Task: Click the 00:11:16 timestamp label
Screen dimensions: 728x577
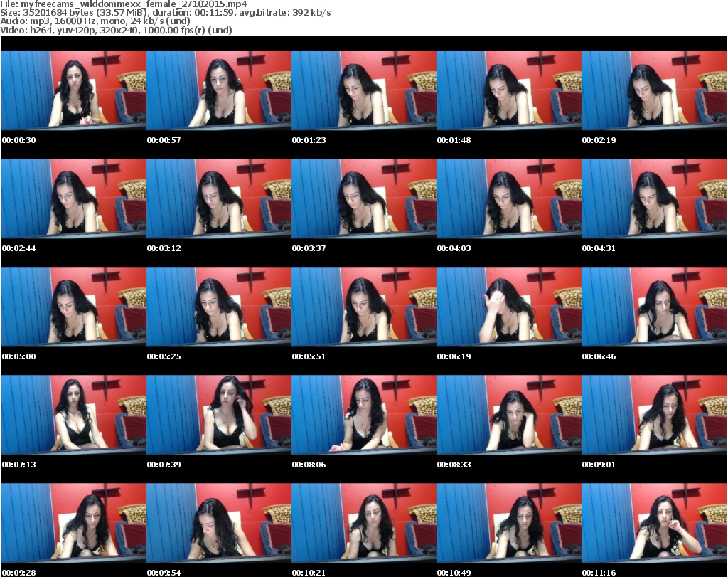Action: (599, 573)
